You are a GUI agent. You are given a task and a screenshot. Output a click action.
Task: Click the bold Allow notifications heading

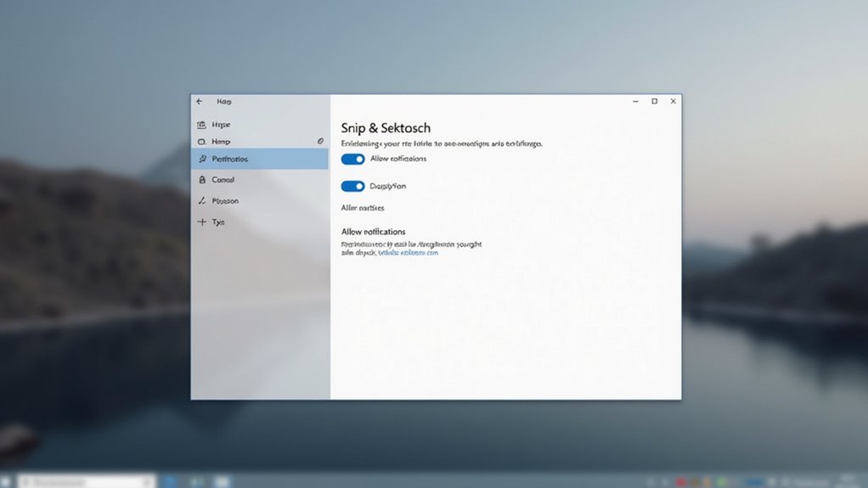pyautogui.click(x=373, y=232)
